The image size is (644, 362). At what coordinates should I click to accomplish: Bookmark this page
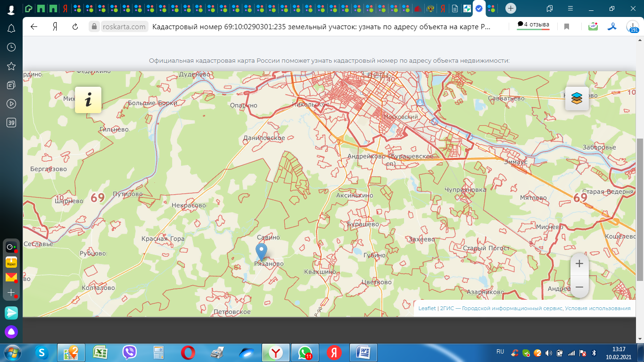click(x=567, y=27)
